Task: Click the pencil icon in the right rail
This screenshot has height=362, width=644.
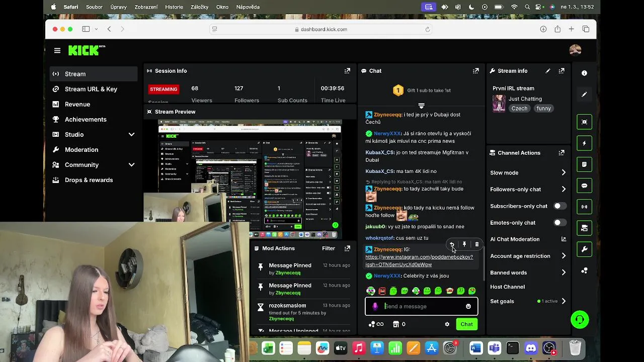Action: point(584,95)
